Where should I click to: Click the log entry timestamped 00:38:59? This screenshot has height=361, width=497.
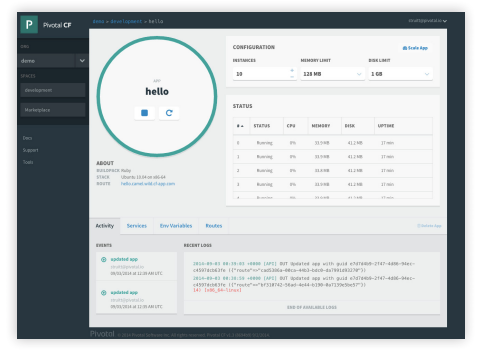pos(304,281)
